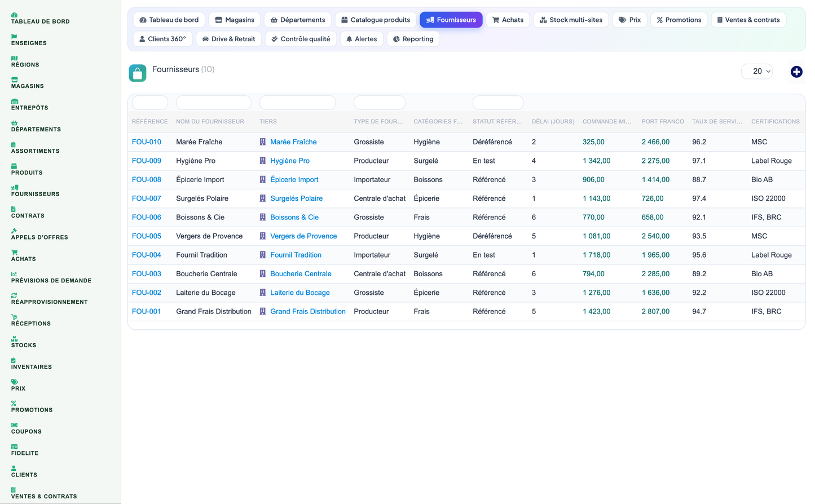Click the 'En test' status in FOU-004 row
Image resolution: width=815 pixels, height=504 pixels.
point(484,255)
